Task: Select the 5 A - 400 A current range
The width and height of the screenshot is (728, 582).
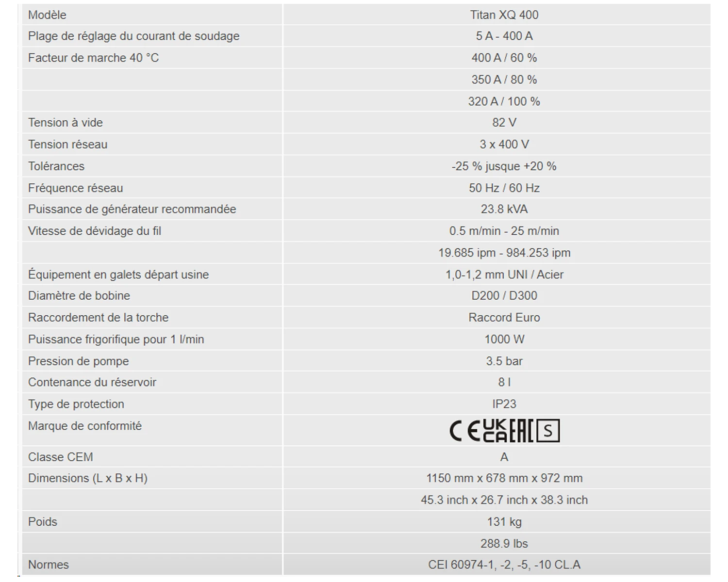Action: [x=504, y=36]
